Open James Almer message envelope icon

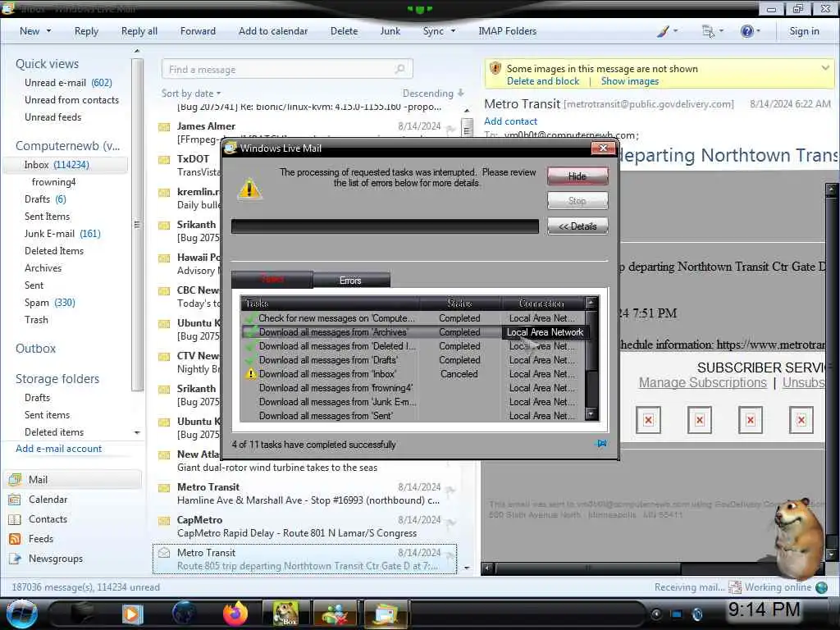click(164, 127)
